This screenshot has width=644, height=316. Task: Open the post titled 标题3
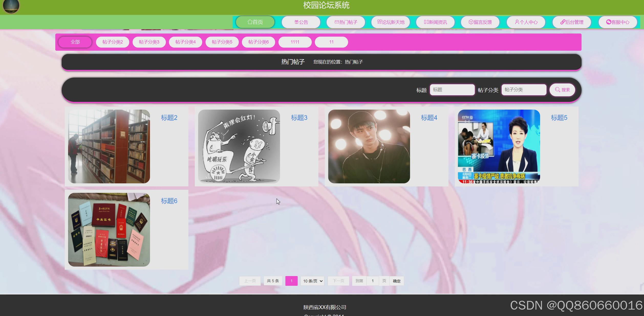(x=299, y=118)
